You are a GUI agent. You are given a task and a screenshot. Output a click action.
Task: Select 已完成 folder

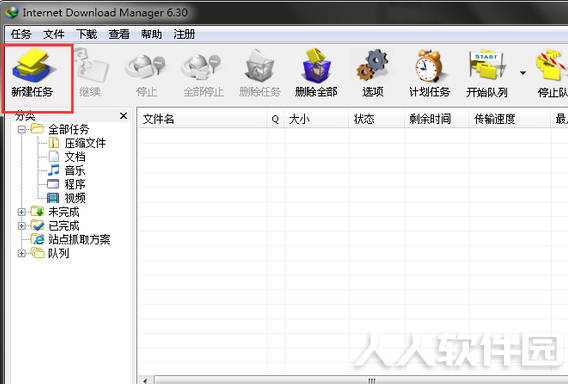[64, 226]
